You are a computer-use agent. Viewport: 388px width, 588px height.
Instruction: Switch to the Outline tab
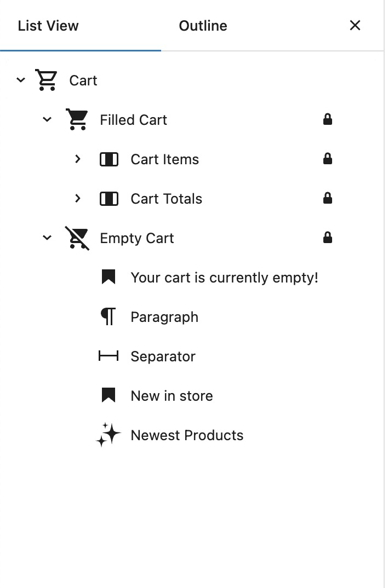[x=203, y=26]
